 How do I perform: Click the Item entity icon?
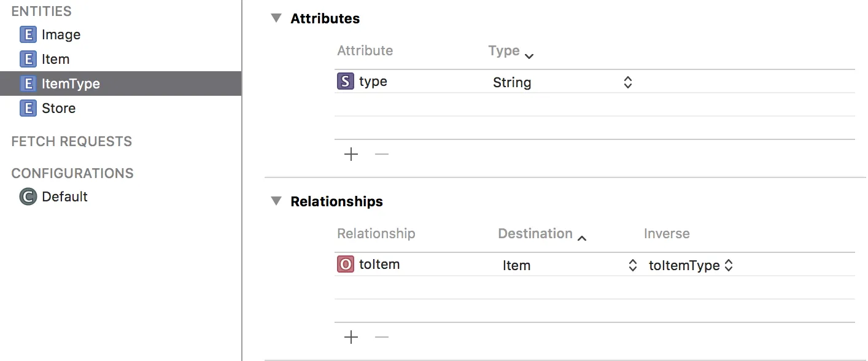click(x=28, y=60)
